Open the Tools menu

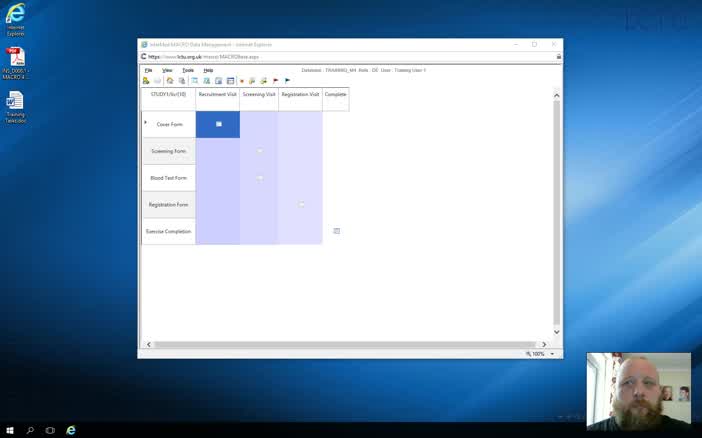[x=188, y=70]
